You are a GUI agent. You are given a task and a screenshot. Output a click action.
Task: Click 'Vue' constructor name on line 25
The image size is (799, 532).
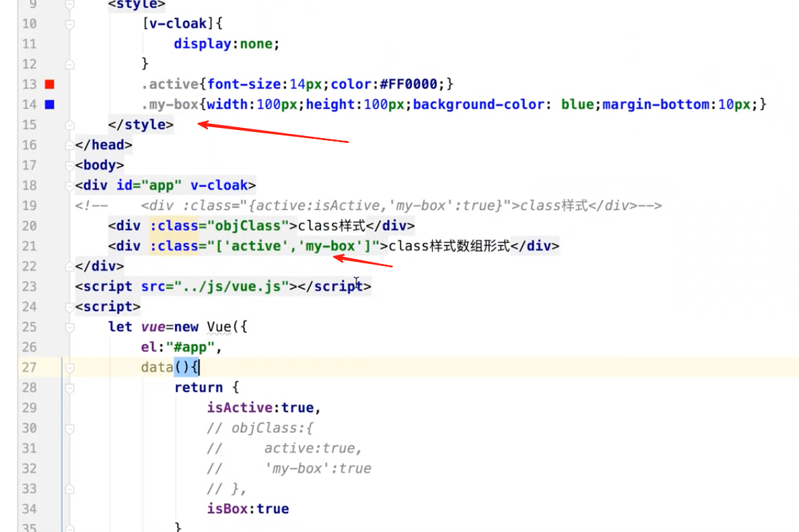(219, 327)
